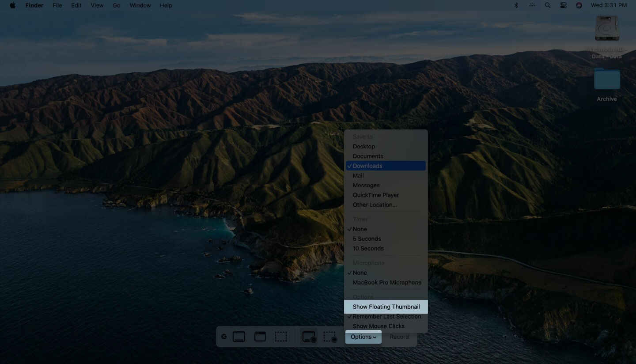Open Spotlight search magnifier icon
Viewport: 636px width, 364px height.
point(548,5)
